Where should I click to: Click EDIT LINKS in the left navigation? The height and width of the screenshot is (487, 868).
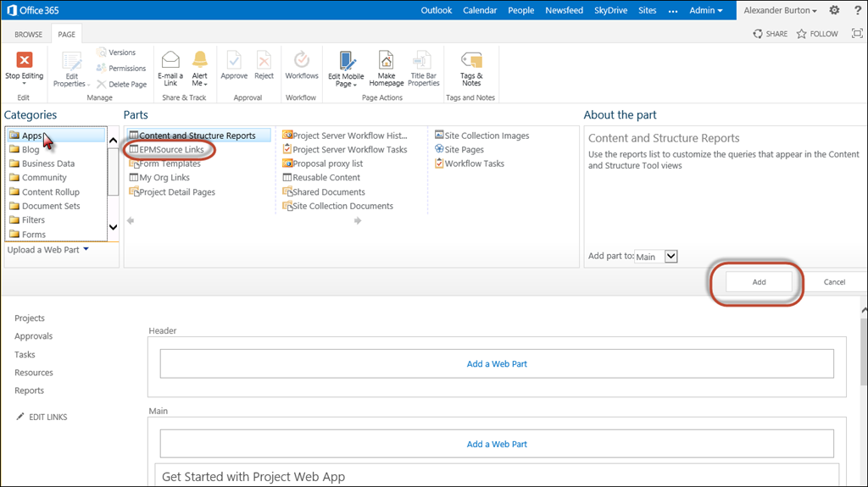click(x=42, y=417)
